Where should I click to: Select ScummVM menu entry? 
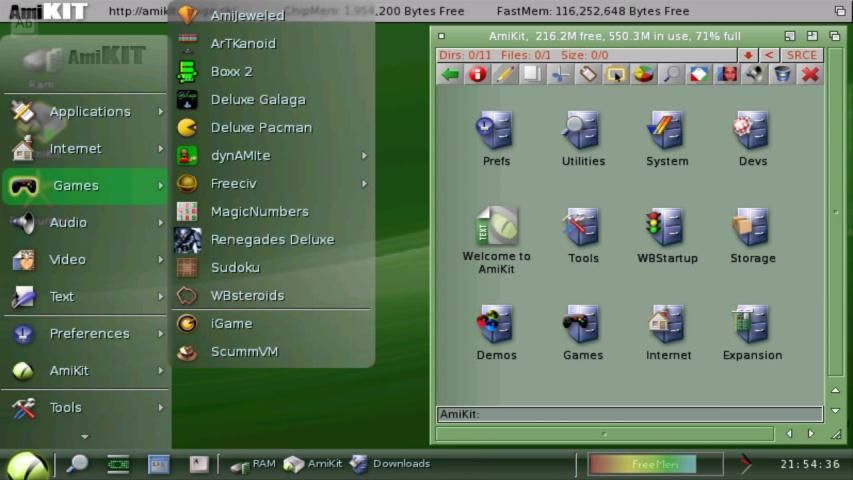click(244, 352)
